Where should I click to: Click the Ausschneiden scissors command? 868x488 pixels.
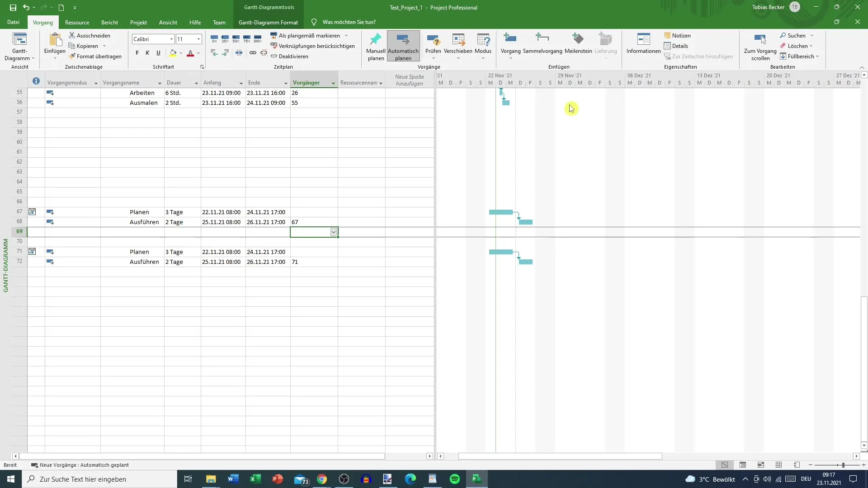coord(90,35)
